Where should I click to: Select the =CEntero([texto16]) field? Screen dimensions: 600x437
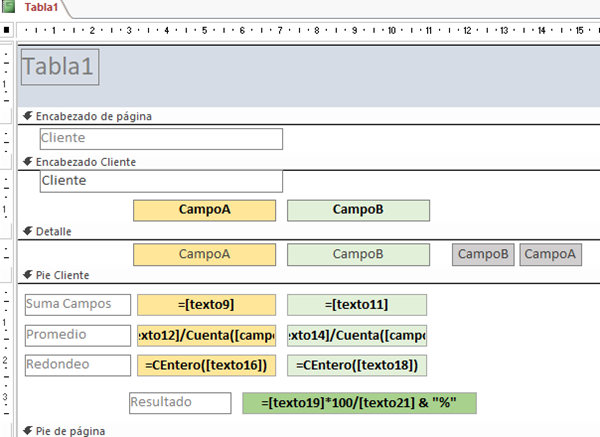pos(206,365)
